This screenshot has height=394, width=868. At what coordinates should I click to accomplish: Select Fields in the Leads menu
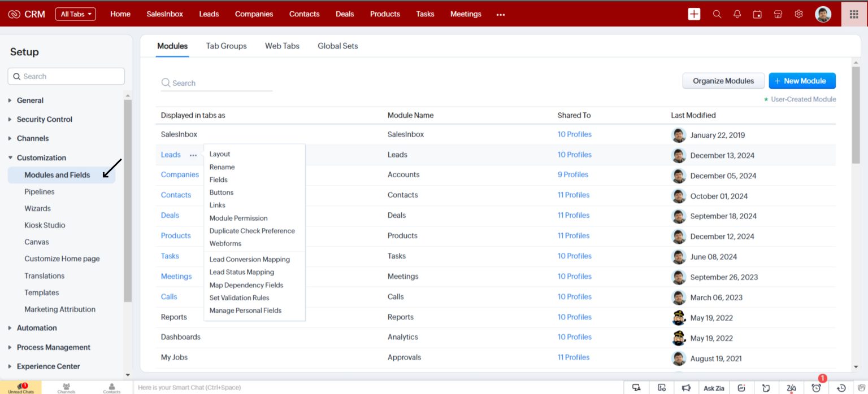click(x=219, y=180)
